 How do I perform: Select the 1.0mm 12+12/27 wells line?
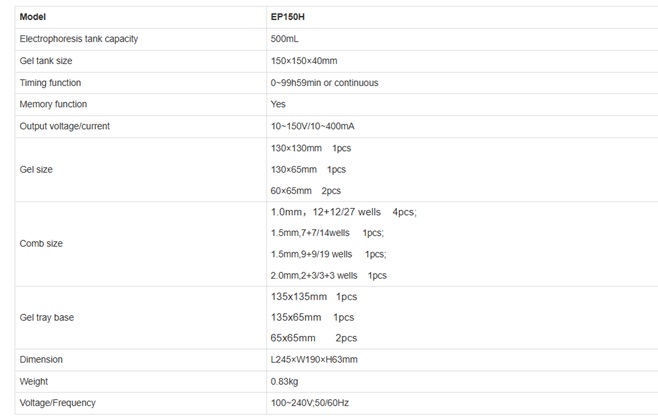(x=344, y=212)
